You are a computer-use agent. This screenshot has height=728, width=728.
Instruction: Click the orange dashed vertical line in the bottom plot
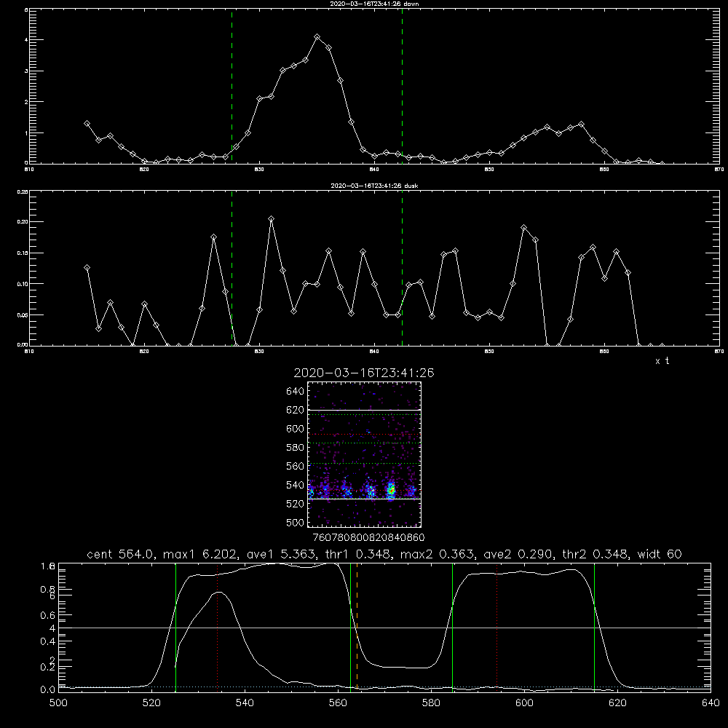(357, 627)
